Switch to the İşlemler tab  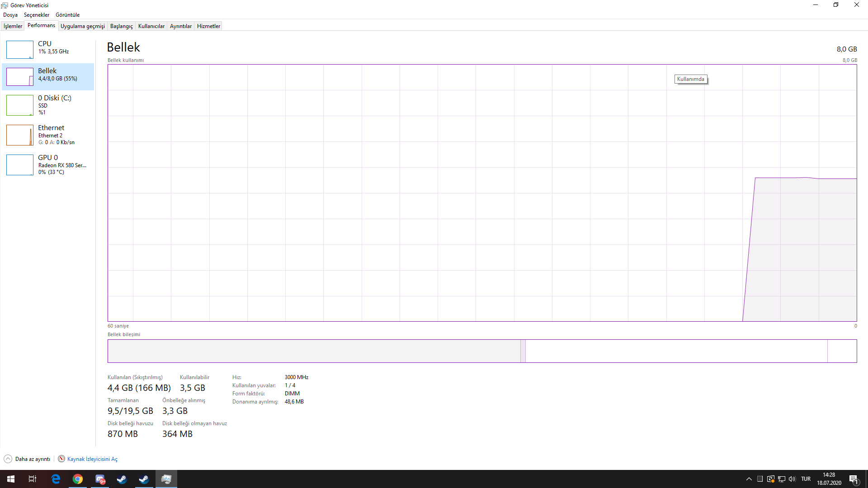pyautogui.click(x=13, y=26)
